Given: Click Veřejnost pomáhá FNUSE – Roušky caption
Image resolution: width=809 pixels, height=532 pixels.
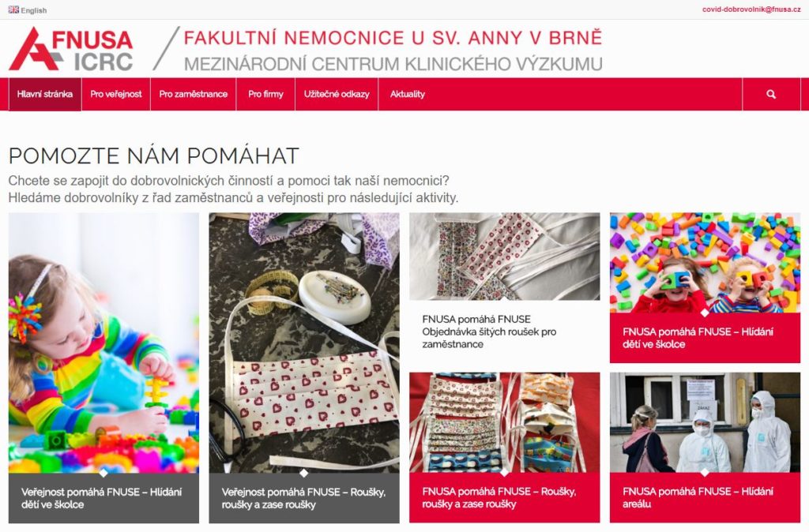Looking at the screenshot, I should [303, 498].
